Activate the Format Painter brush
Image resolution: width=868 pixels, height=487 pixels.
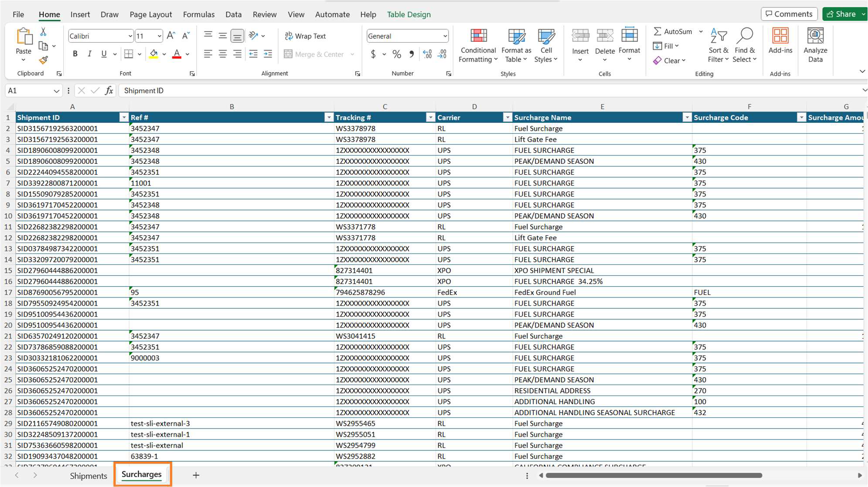[43, 60]
